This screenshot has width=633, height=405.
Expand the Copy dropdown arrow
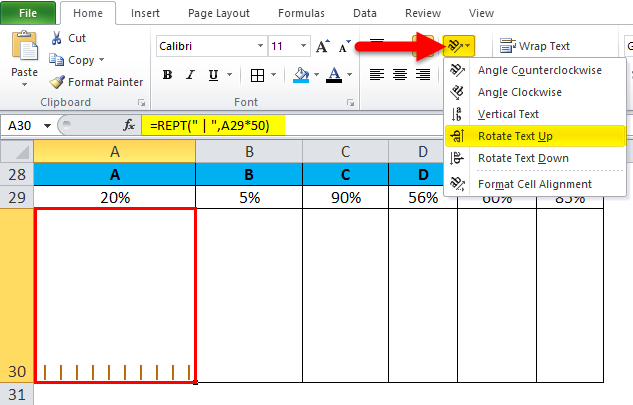pos(101,60)
